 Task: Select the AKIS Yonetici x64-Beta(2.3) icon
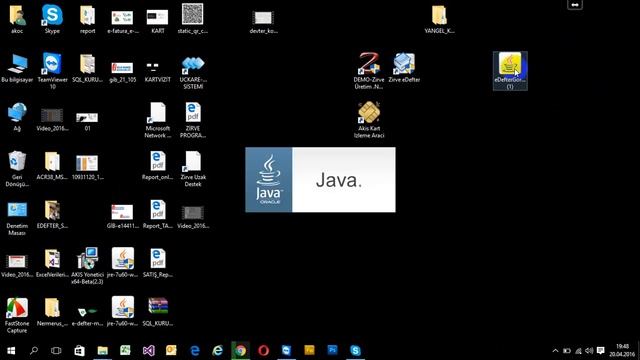click(x=87, y=266)
